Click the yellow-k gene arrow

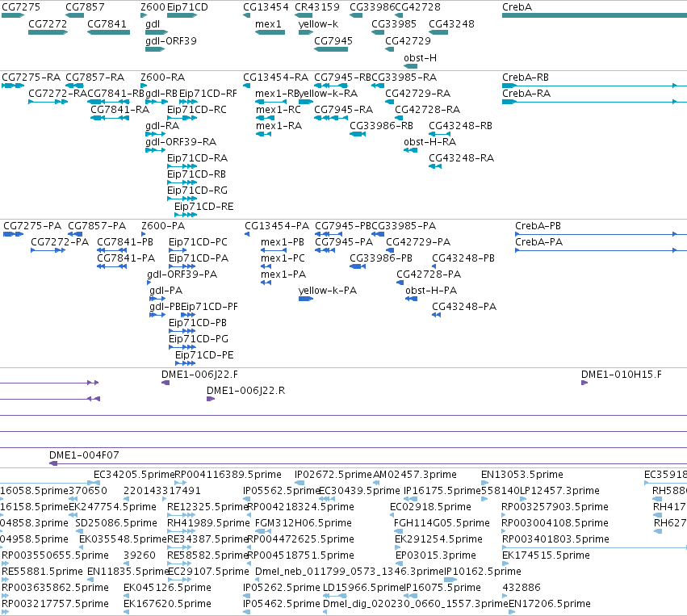(306, 32)
